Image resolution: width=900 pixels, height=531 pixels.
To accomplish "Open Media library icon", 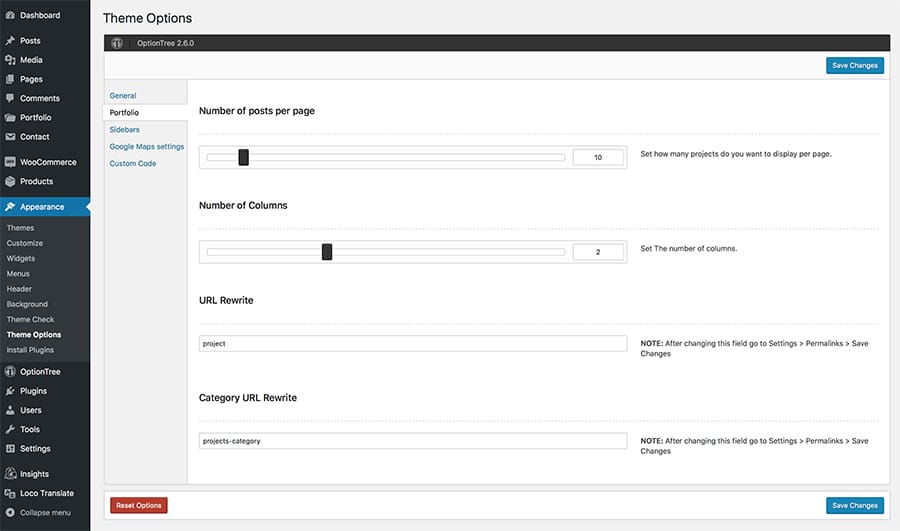I will [10, 60].
